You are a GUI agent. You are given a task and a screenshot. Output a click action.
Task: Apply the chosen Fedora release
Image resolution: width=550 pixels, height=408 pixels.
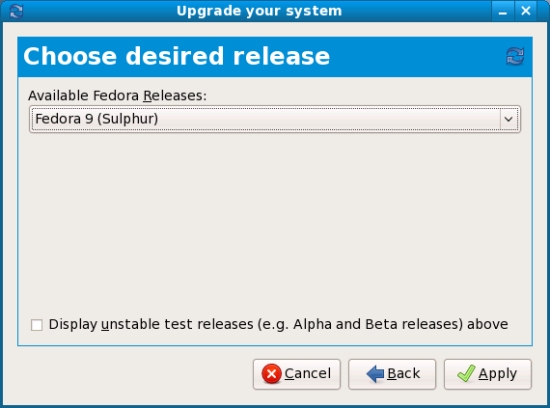(x=488, y=374)
